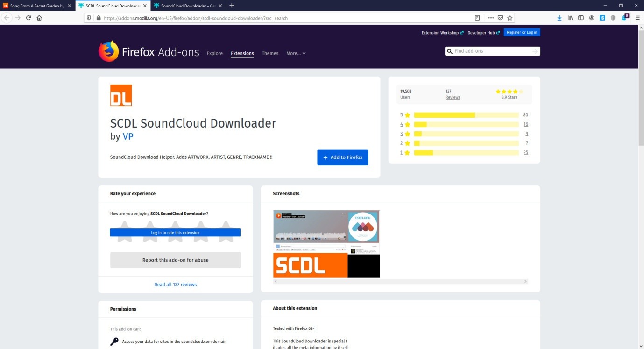This screenshot has width=644, height=349.
Task: Open the Extensions section
Action: click(242, 53)
